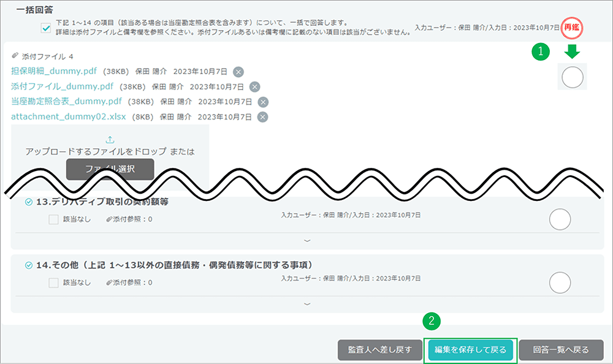Screen dimensions: 613x364
Task: Uncheck the 一括回答 bulk answer checkbox
Action: 46,28
